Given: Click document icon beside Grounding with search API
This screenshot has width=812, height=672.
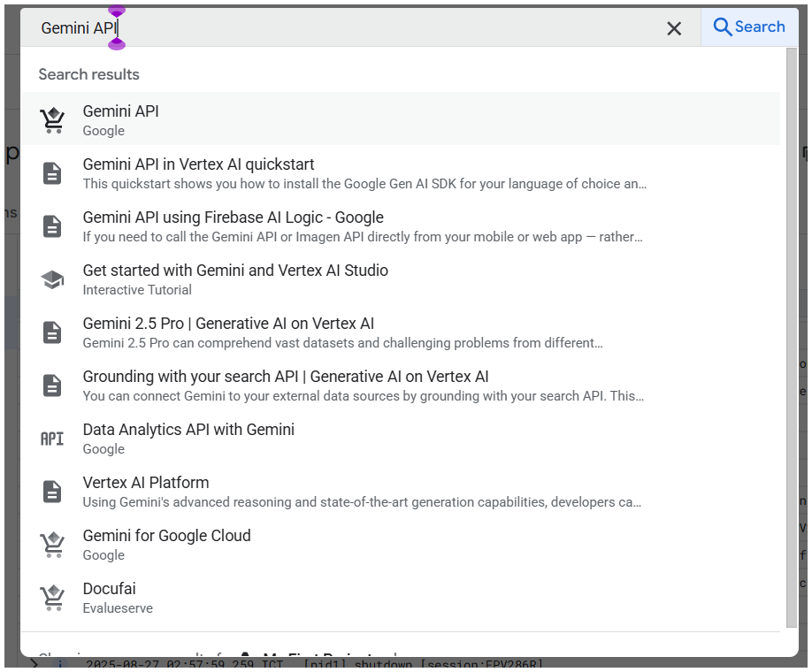Looking at the screenshot, I should click(x=52, y=386).
